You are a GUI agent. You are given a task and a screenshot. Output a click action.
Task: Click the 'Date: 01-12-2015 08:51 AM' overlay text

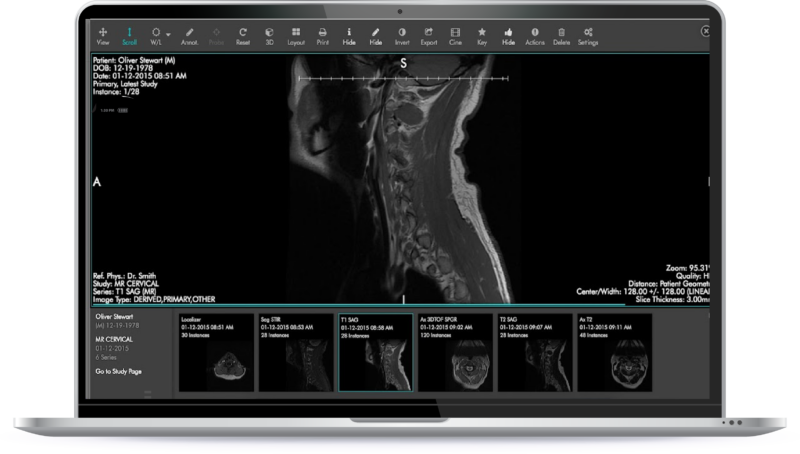140,76
